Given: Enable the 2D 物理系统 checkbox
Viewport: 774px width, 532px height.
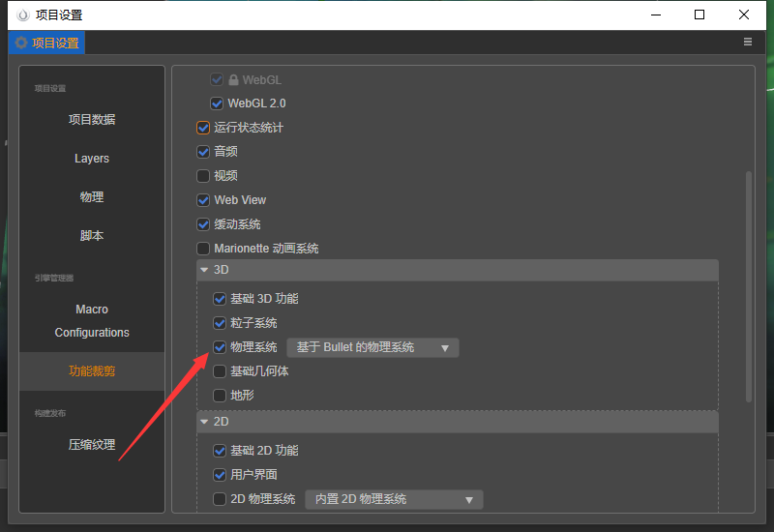Looking at the screenshot, I should [220, 499].
